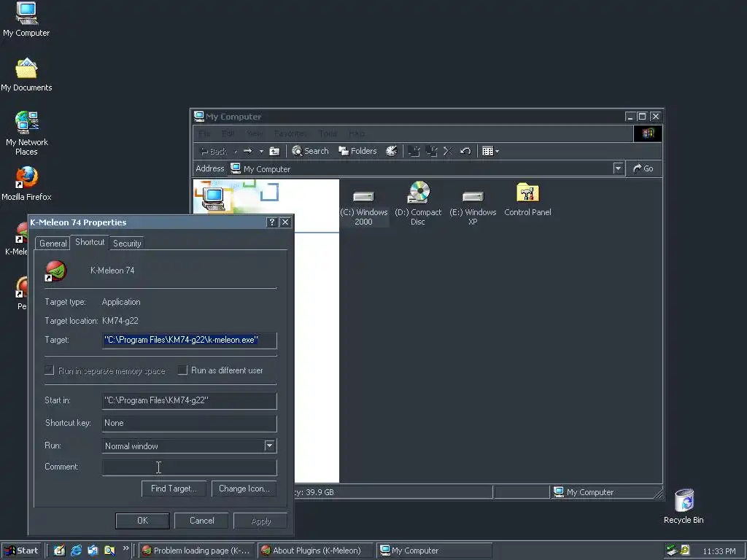Screen dimensions: 747x560
Task: Select the (C:) Windows 2000 drive
Action: tap(363, 206)
